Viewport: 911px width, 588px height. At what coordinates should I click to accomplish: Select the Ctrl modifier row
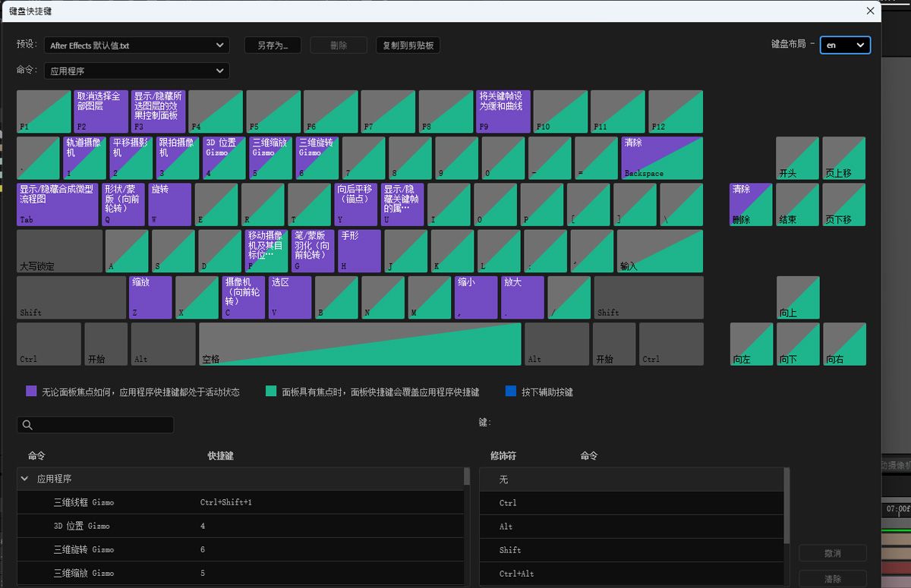click(632, 503)
